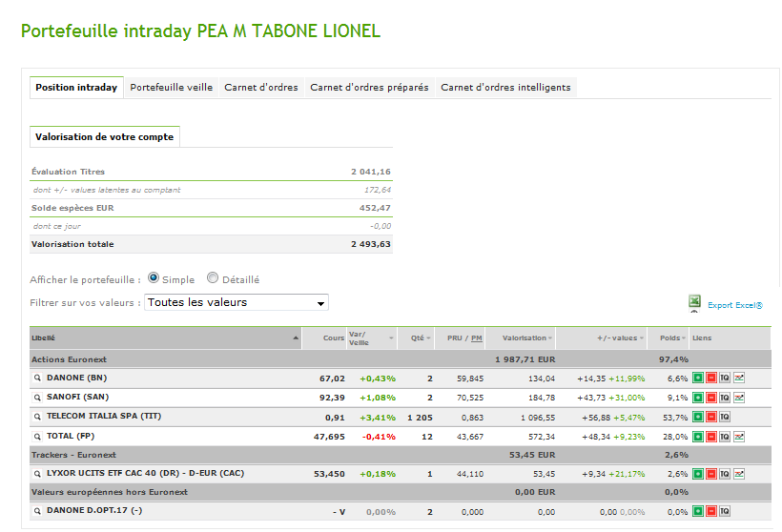Click the Export Excel link

(x=735, y=305)
